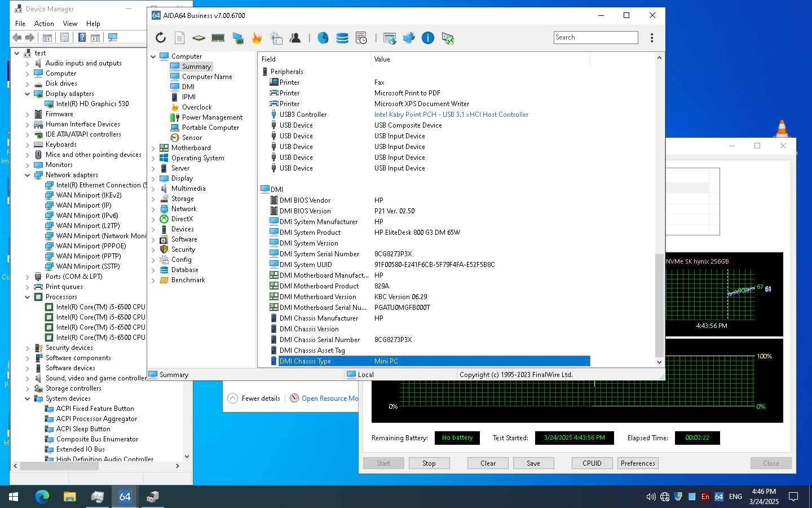Select WAN Miniport (PPTP) in Device Manager
This screenshot has height=508, width=812.
(88, 256)
